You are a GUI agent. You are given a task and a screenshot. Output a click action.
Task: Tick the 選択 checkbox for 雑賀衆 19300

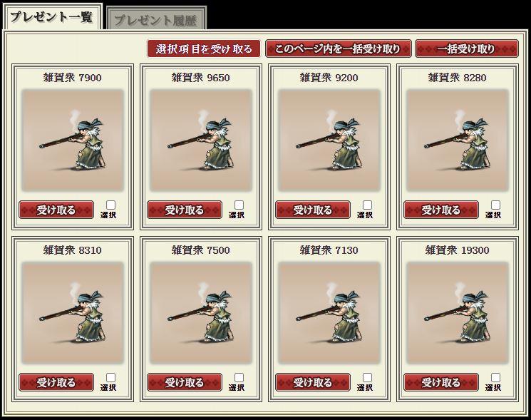coord(496,378)
